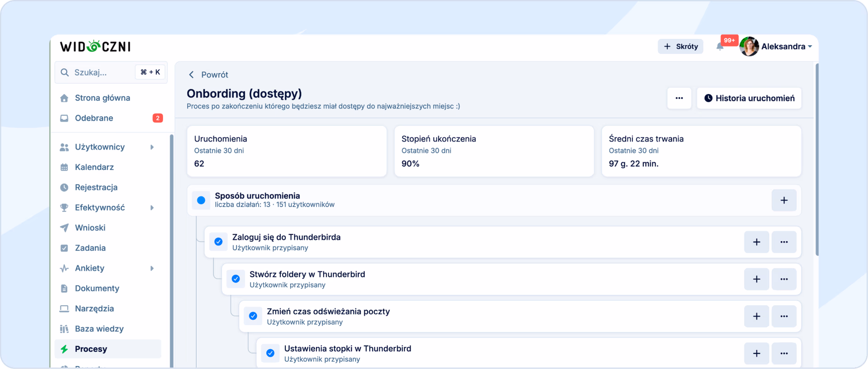Click the home icon for Strona główna

[64, 98]
